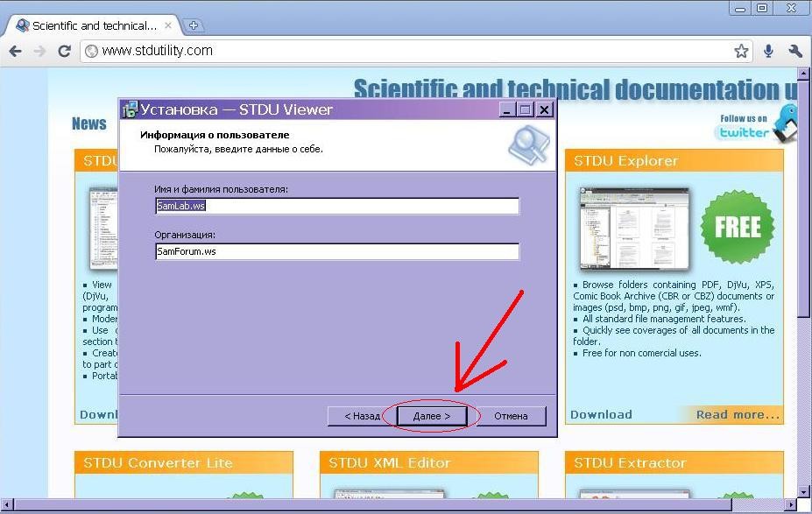
Task: Bookmark this page with the star icon
Action: [x=741, y=51]
